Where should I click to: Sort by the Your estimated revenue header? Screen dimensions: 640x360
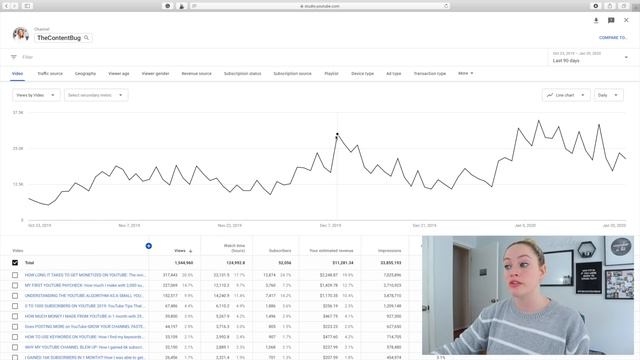[x=331, y=251]
